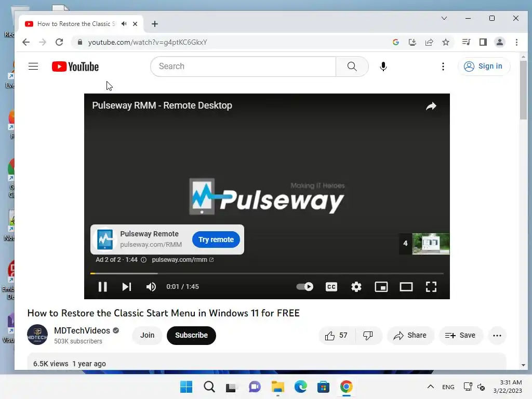Click the Google icon in address bar
Viewport: 532px width, 399px height.
[x=395, y=42]
